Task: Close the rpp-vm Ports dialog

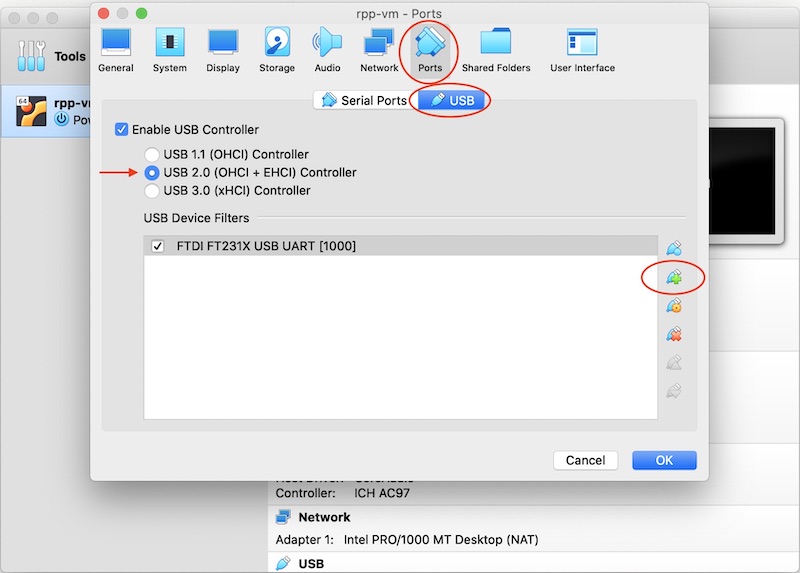Action: [x=104, y=13]
